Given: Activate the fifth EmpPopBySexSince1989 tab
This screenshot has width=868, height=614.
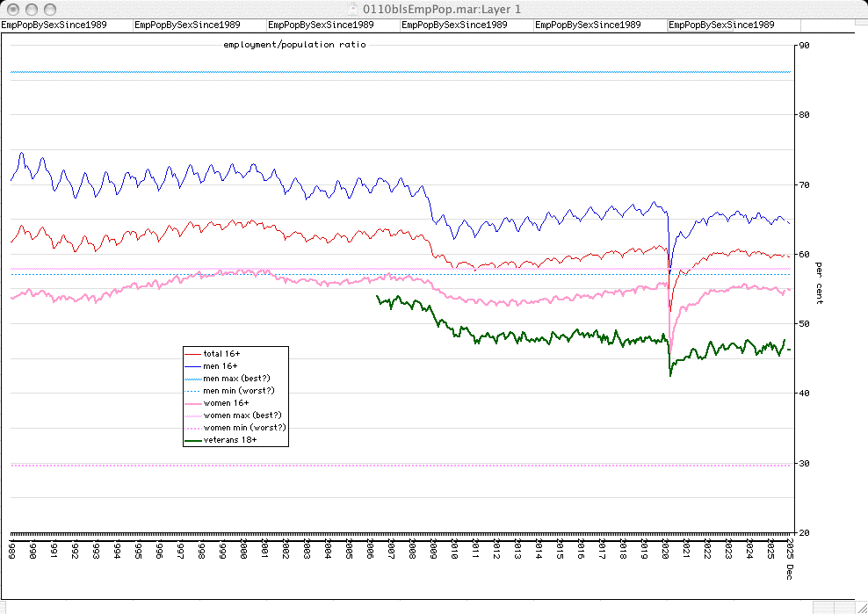Looking at the screenshot, I should click(588, 25).
